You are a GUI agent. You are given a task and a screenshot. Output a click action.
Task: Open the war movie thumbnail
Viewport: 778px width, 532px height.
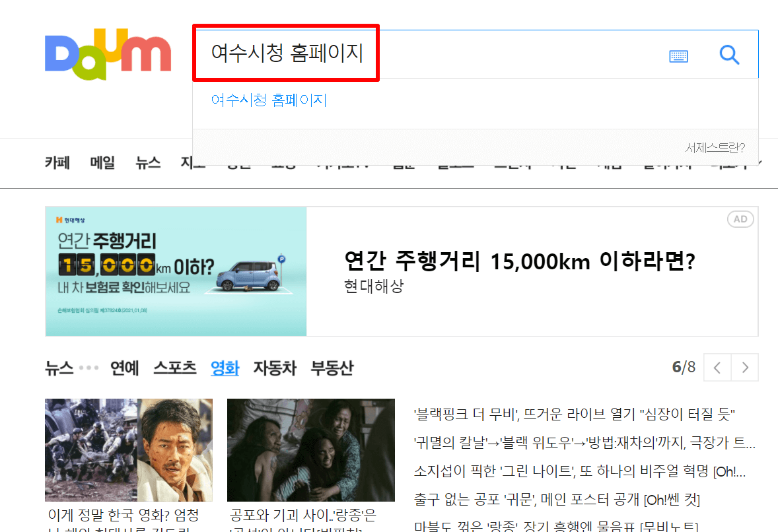pos(129,449)
